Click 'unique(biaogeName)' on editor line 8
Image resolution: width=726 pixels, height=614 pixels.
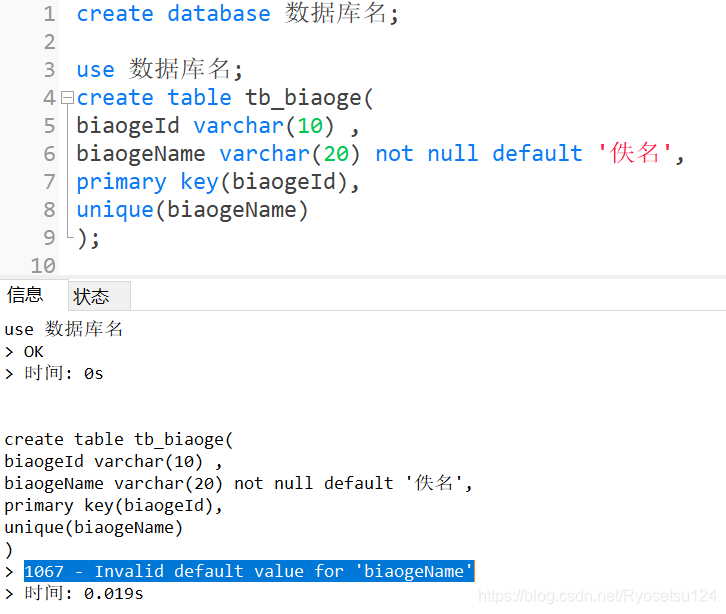192,210
